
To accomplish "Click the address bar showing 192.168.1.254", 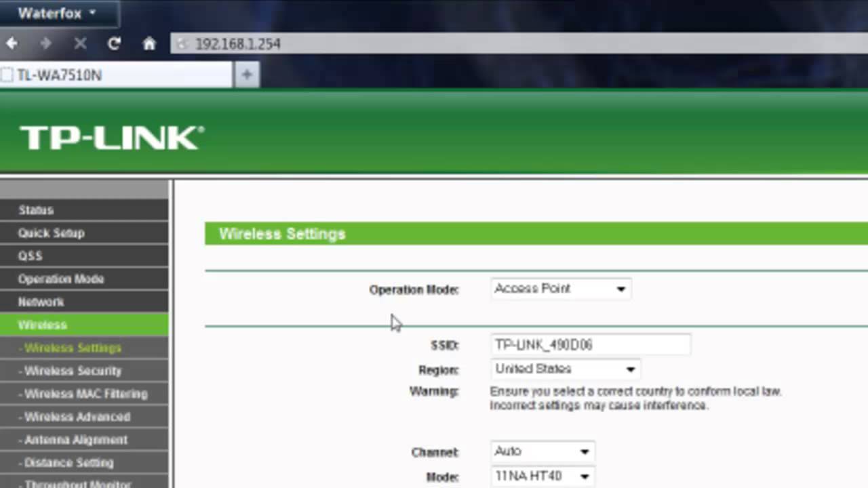I will coord(519,44).
